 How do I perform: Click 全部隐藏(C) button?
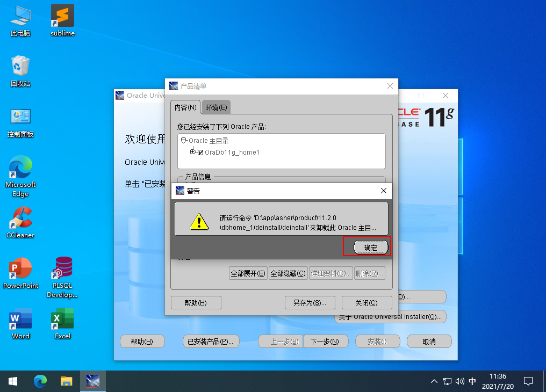click(288, 273)
